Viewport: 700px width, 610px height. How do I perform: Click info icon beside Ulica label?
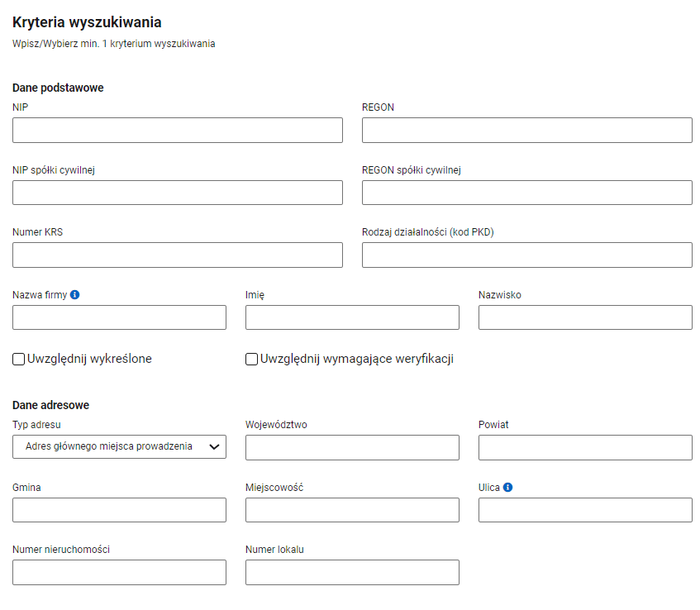507,488
